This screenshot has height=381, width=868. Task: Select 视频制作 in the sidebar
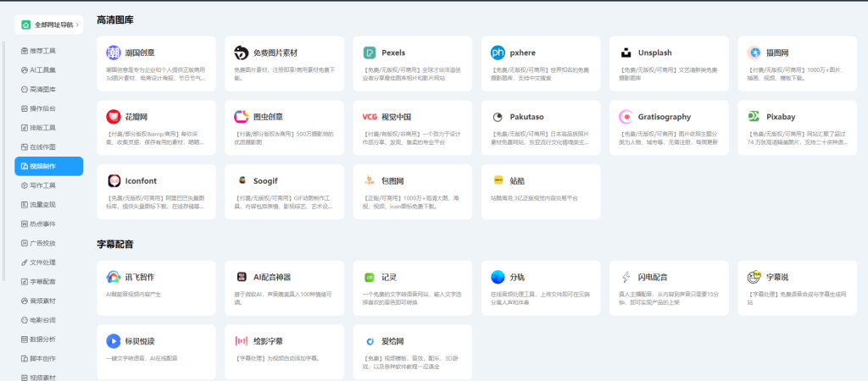49,166
